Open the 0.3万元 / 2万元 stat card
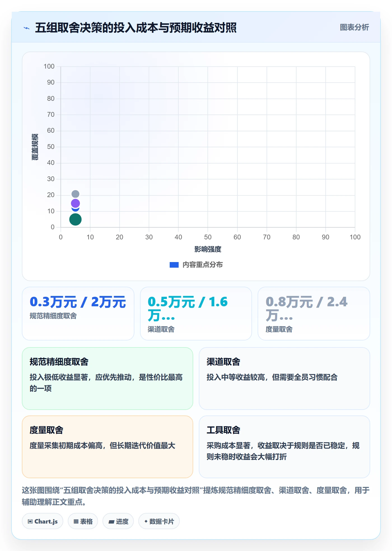This screenshot has height=551, width=392. pyautogui.click(x=78, y=314)
